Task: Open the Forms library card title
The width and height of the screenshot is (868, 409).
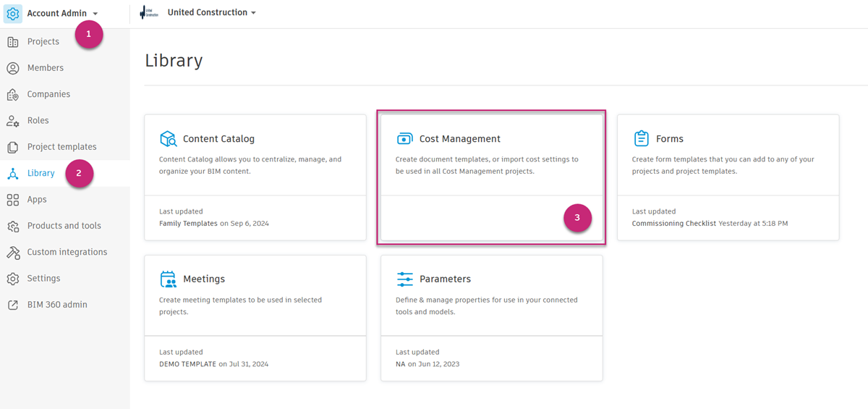Action: [x=669, y=139]
